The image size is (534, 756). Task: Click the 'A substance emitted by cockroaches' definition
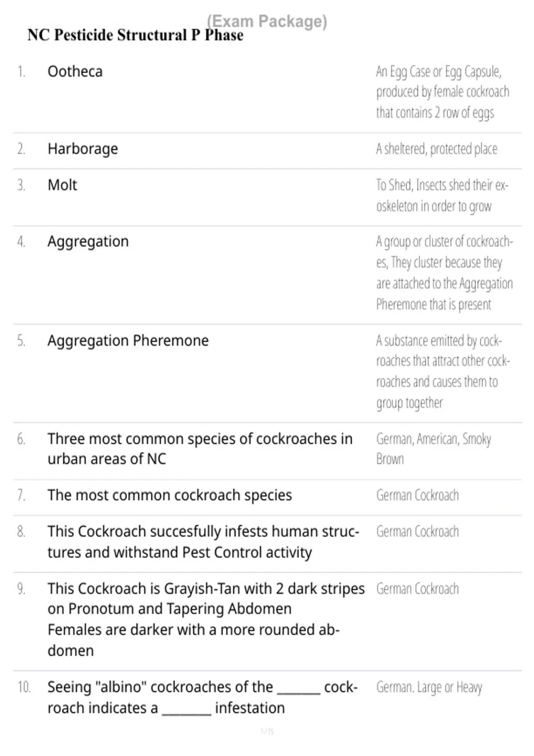[x=443, y=372]
